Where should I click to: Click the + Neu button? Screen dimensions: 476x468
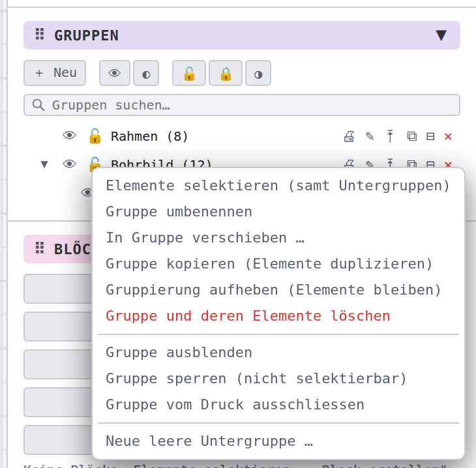55,73
